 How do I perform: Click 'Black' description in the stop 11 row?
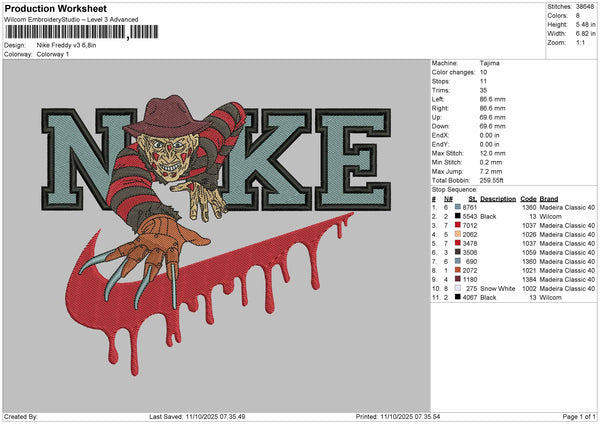tap(488, 297)
